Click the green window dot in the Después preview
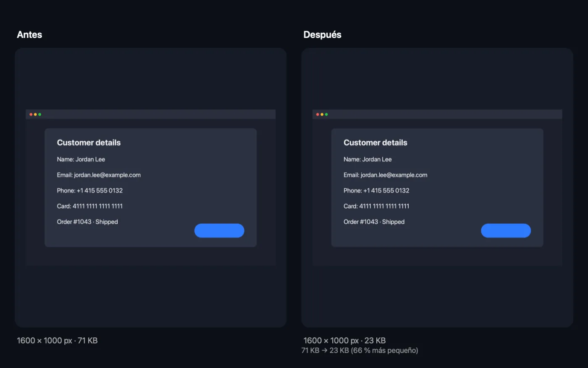This screenshot has width=588, height=368. pos(326,114)
